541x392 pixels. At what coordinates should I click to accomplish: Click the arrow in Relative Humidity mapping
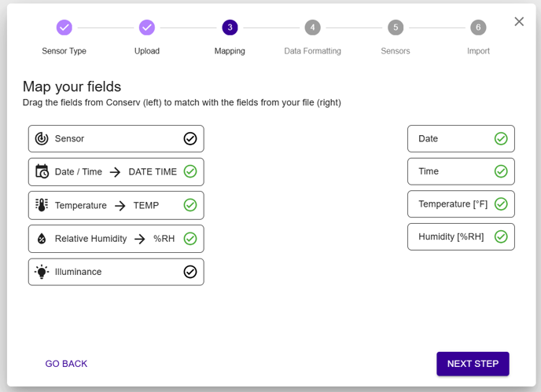pyautogui.click(x=140, y=239)
